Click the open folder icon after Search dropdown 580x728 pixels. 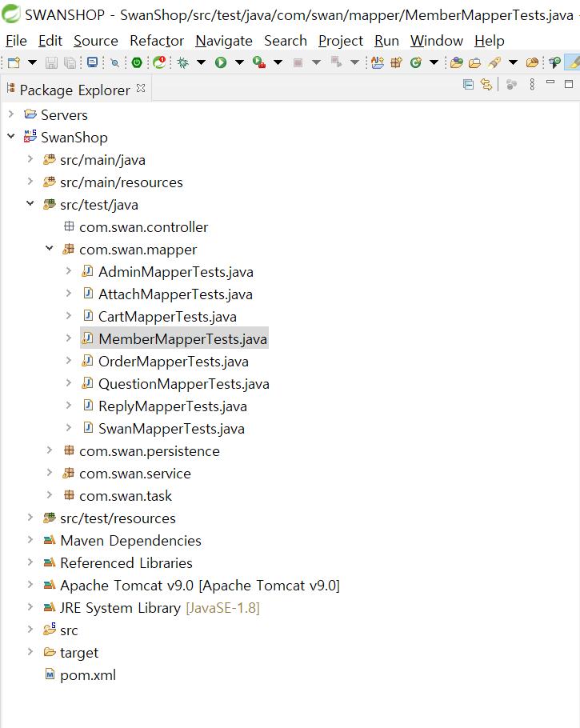(532, 62)
